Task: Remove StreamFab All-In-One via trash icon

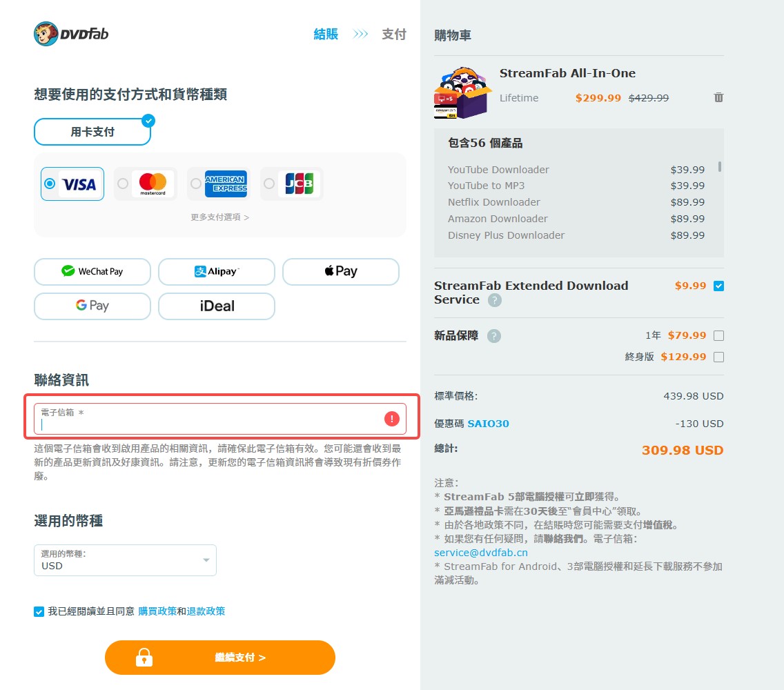Action: click(x=718, y=97)
